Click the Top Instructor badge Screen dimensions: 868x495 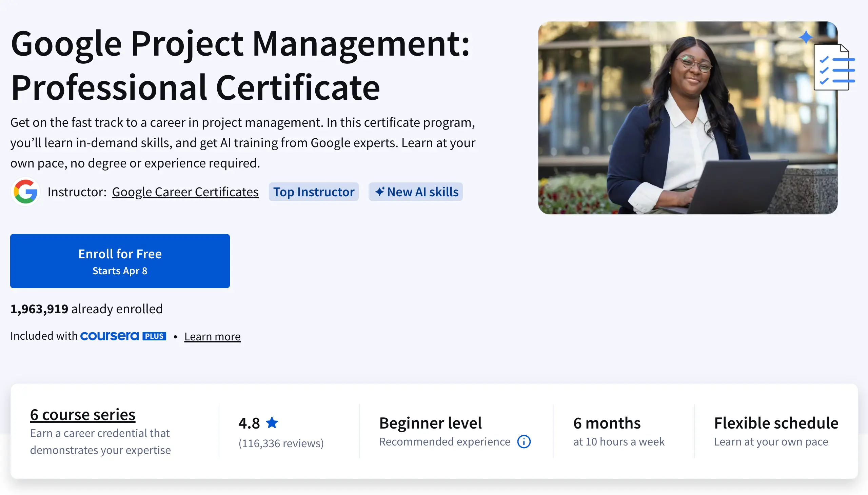pos(314,192)
